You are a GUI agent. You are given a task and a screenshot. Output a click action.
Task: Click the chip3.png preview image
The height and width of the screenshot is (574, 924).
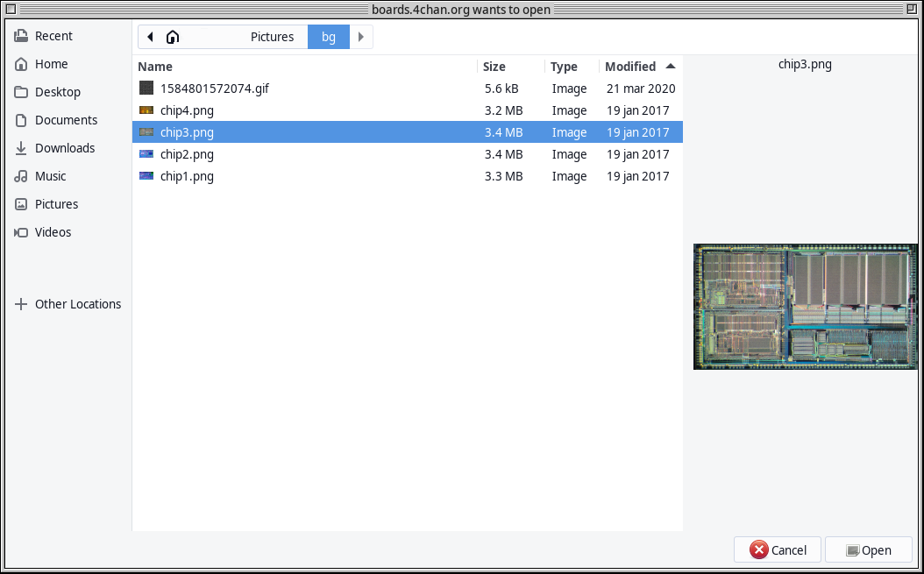[x=806, y=307]
